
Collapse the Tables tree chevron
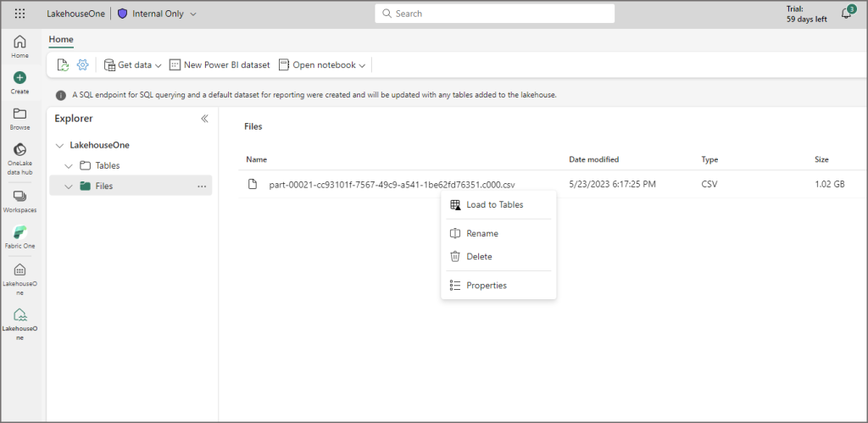pos(69,165)
